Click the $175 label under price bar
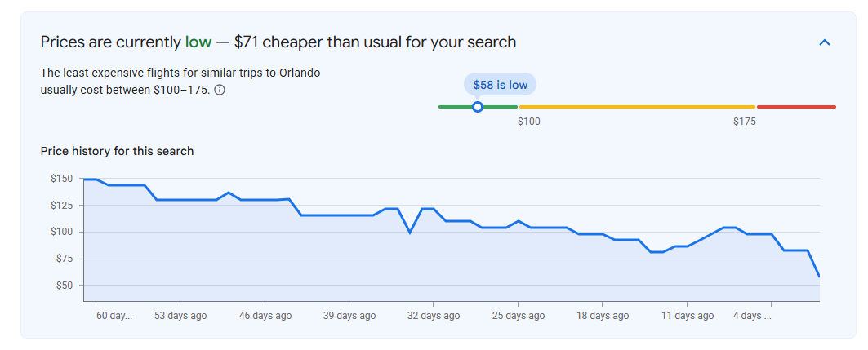This screenshot has height=350, width=868. point(745,122)
